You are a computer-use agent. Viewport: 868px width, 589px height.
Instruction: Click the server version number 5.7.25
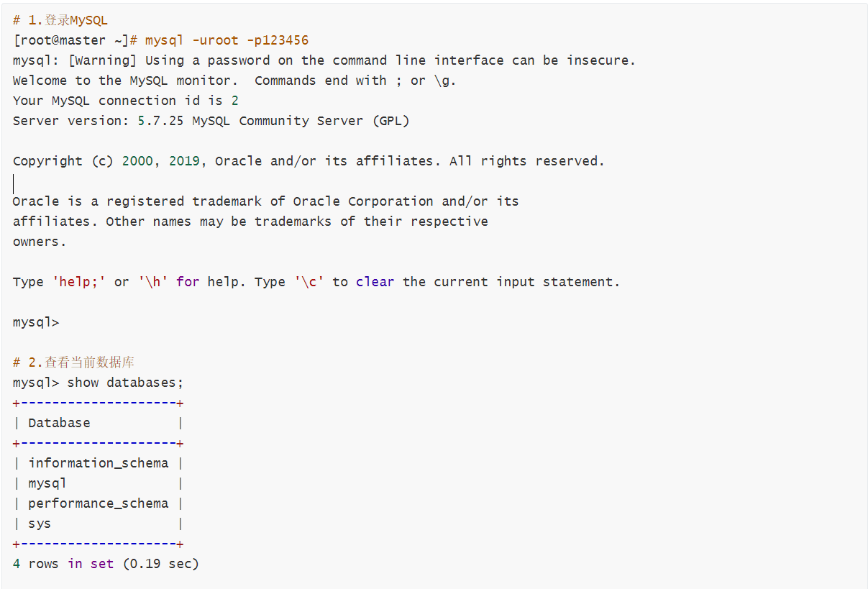(x=160, y=121)
